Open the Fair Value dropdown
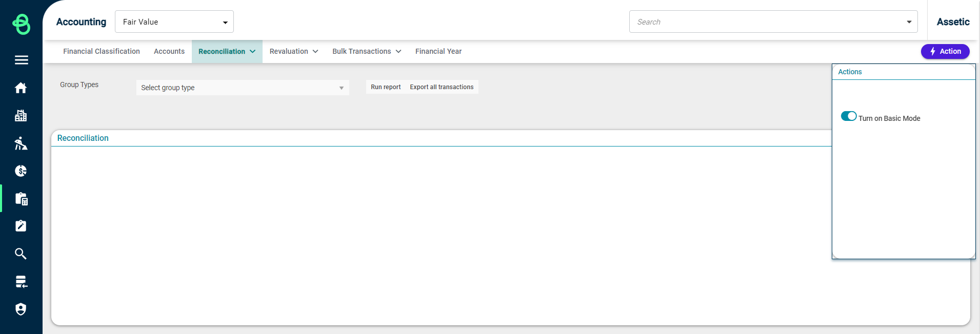This screenshot has height=334, width=980. tap(174, 22)
